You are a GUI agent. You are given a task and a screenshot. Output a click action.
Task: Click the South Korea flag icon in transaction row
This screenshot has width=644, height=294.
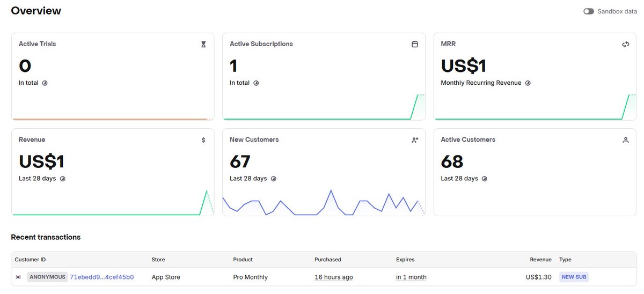pos(19,277)
